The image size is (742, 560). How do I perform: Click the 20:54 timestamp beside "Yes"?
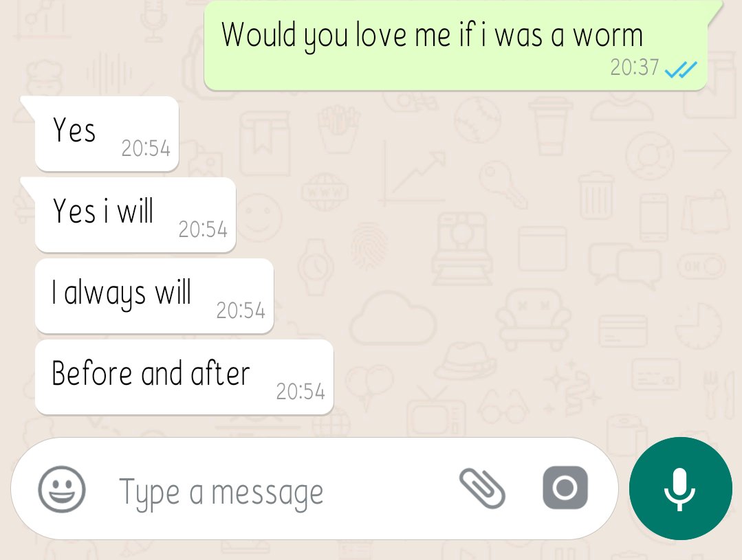145,148
